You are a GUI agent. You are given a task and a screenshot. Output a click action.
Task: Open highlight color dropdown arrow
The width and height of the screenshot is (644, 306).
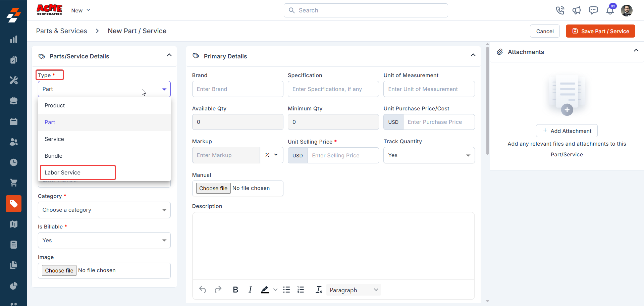[x=275, y=290]
